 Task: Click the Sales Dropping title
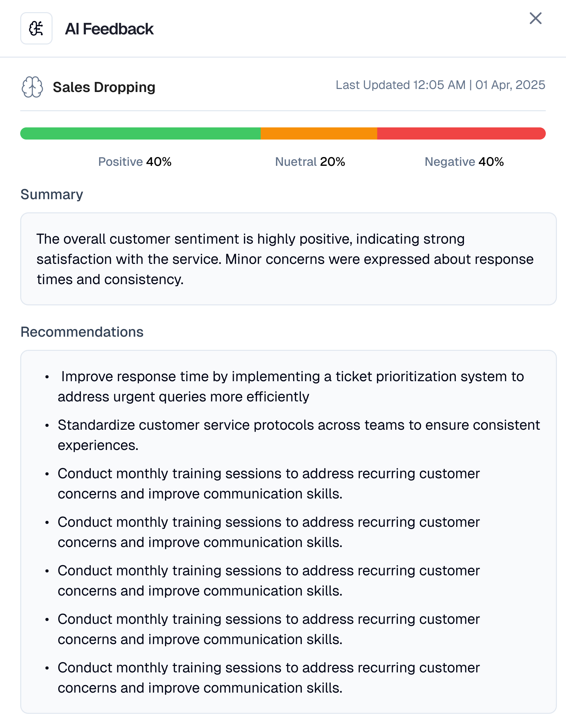pyautogui.click(x=104, y=87)
